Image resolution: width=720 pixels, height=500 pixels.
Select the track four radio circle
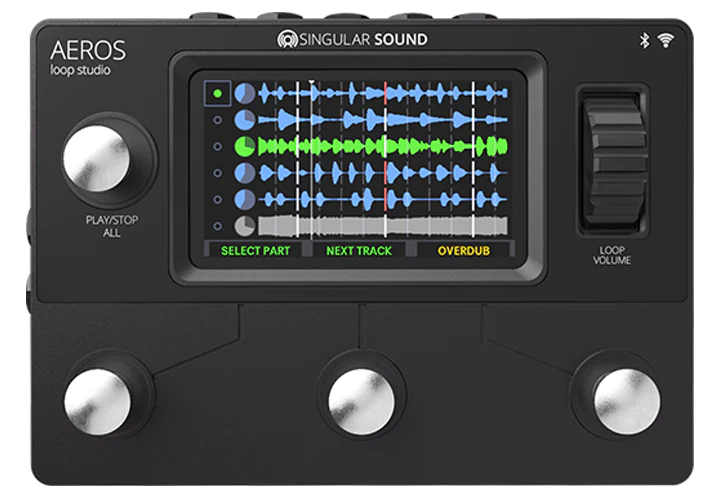(218, 173)
